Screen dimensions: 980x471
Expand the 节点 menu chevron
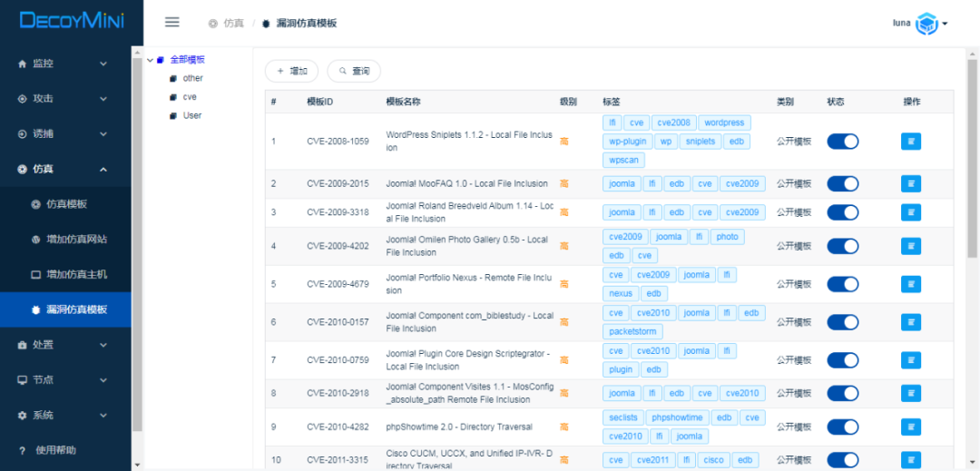pos(103,380)
